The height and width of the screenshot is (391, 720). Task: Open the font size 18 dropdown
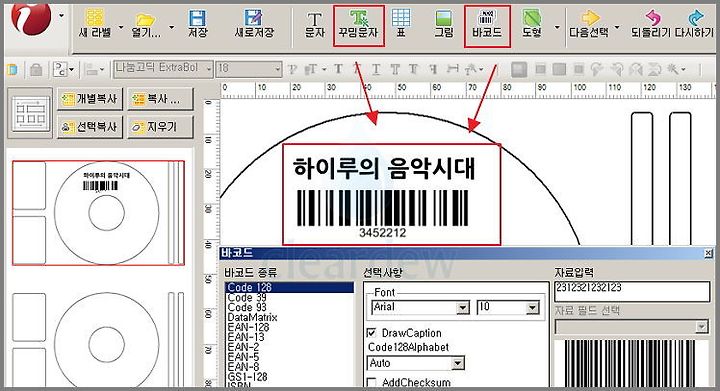click(277, 69)
